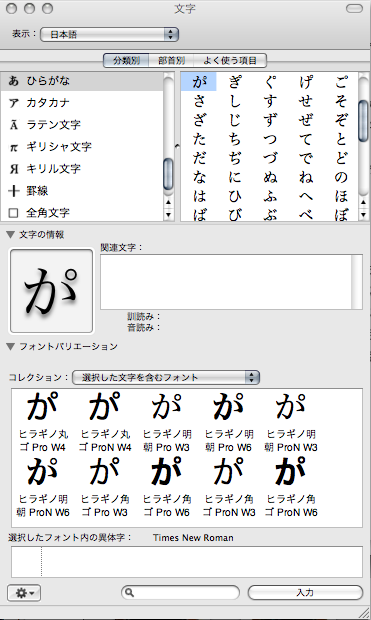Image resolution: width=371 pixels, height=620 pixels.
Task: Select character す in the grid
Action: pos(270,101)
